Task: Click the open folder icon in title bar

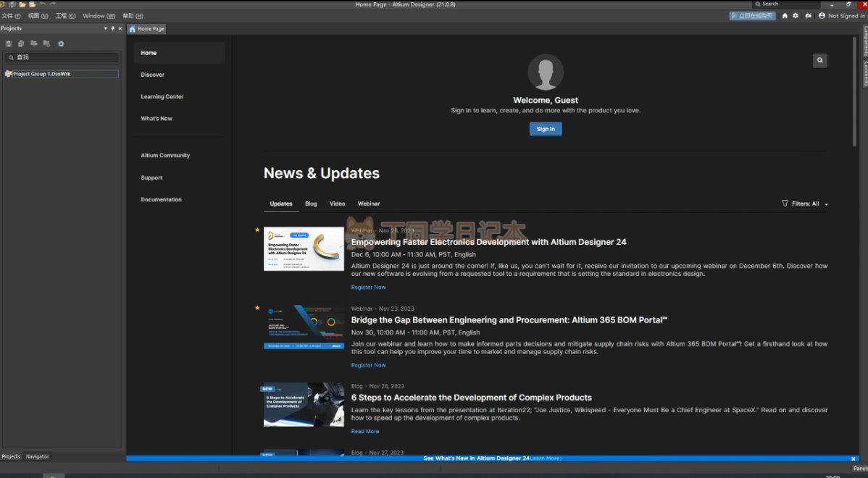Action: click(x=22, y=4)
